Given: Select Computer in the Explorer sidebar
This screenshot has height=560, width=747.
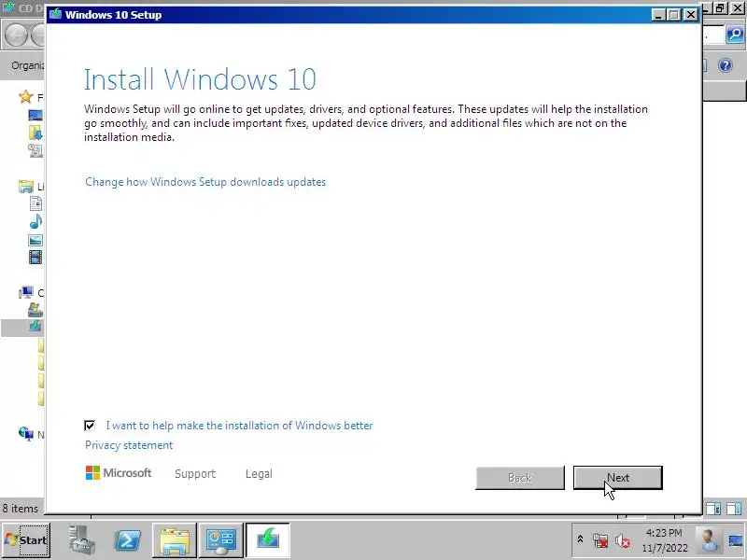Looking at the screenshot, I should (26, 292).
